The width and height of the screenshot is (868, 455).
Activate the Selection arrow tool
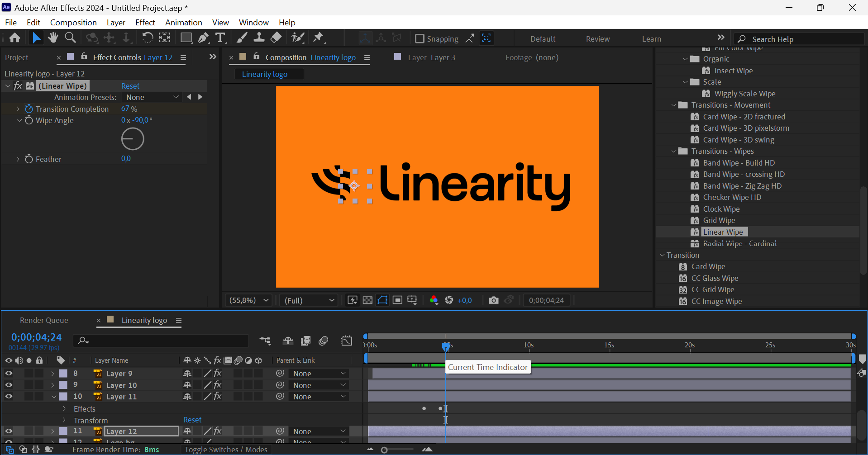(36, 38)
